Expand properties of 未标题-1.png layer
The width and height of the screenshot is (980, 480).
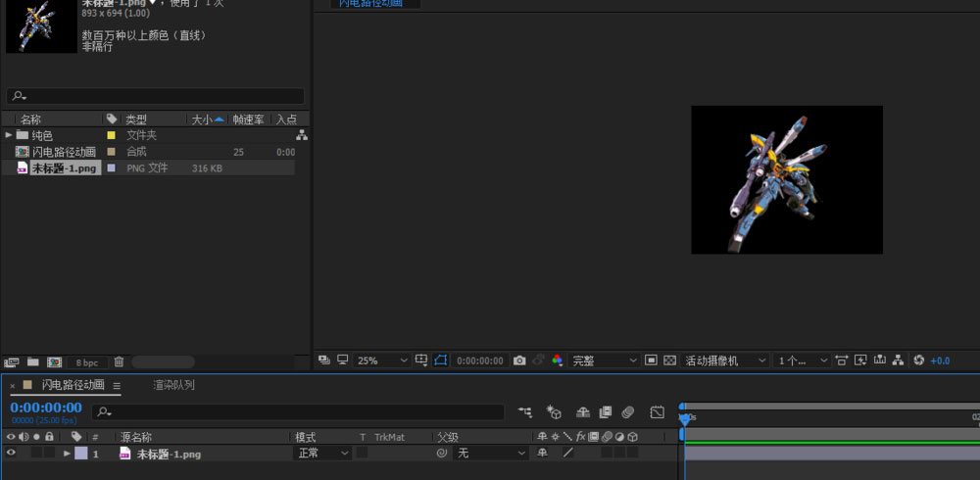tap(67, 454)
